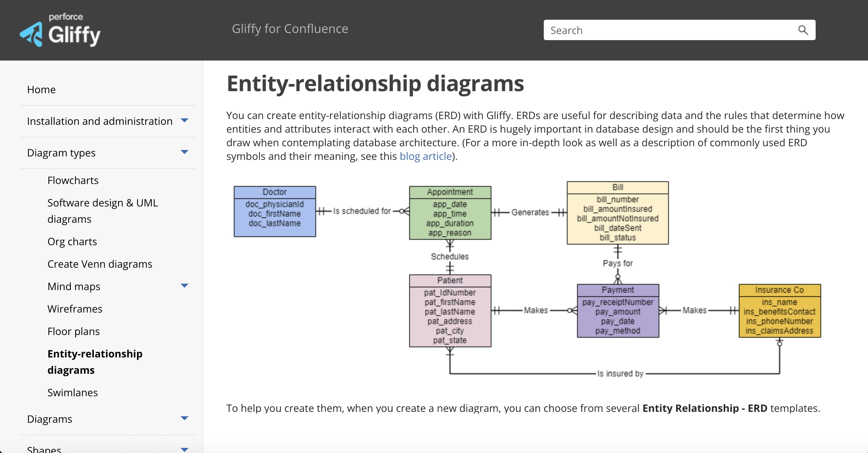This screenshot has height=453, width=868.
Task: Expand Installation and administration arrow
Action: (x=184, y=120)
